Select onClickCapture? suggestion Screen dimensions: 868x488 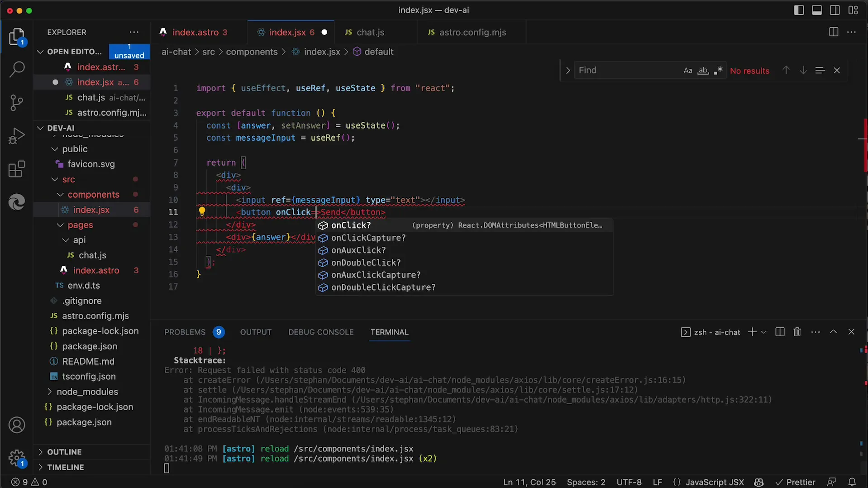tap(464, 238)
